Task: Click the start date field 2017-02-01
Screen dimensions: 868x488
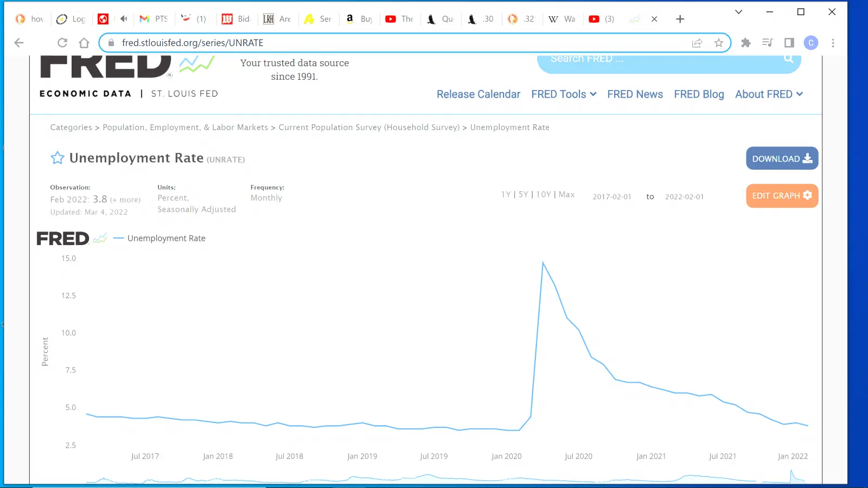Action: 612,197
